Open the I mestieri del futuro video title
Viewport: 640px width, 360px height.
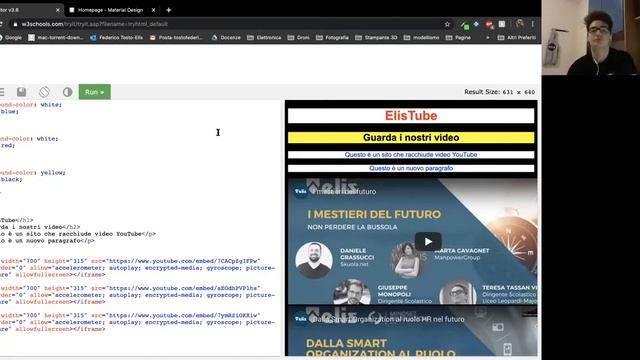click(x=344, y=191)
